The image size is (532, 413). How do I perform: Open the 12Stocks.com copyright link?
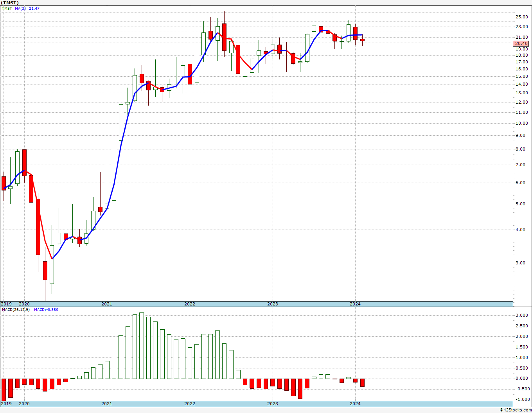pos(516,410)
